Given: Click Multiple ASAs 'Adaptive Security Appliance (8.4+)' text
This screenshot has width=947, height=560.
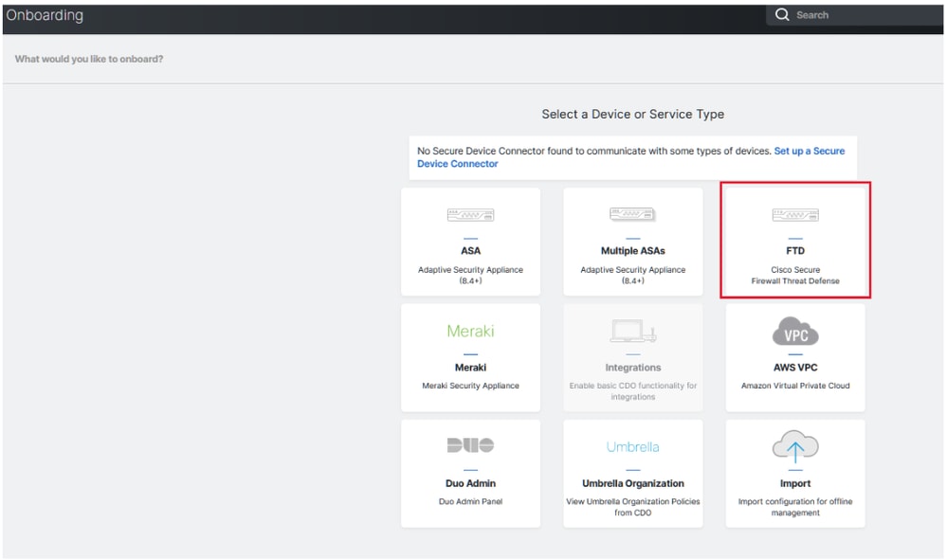Looking at the screenshot, I should (x=632, y=275).
